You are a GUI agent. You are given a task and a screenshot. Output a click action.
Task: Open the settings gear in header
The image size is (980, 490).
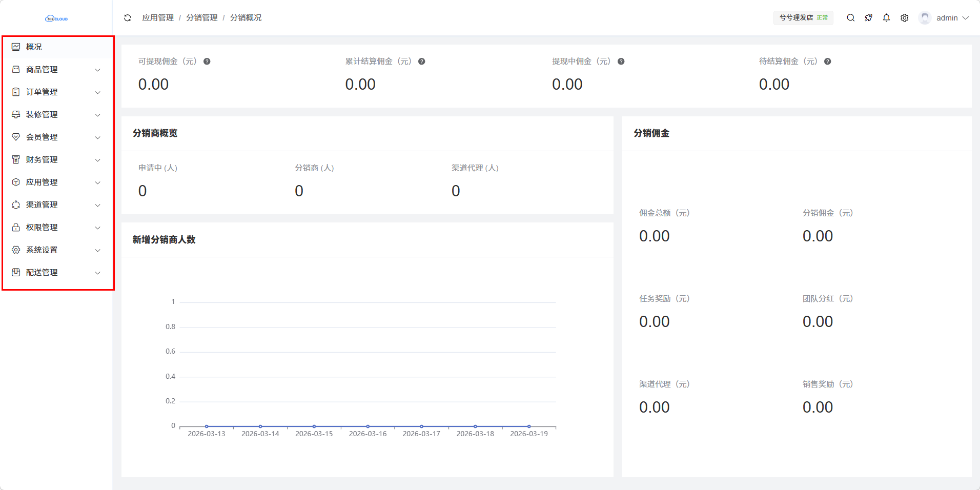pyautogui.click(x=905, y=18)
